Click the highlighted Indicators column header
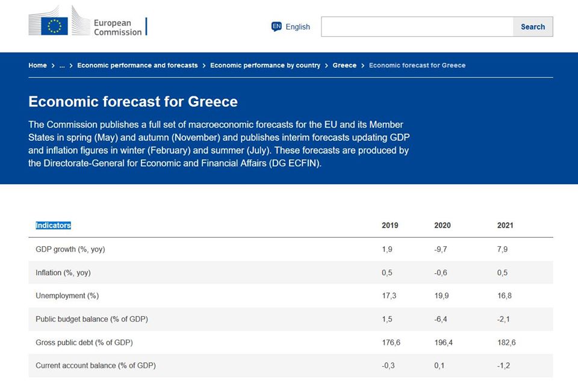This screenshot has height=392, width=578. (x=53, y=225)
